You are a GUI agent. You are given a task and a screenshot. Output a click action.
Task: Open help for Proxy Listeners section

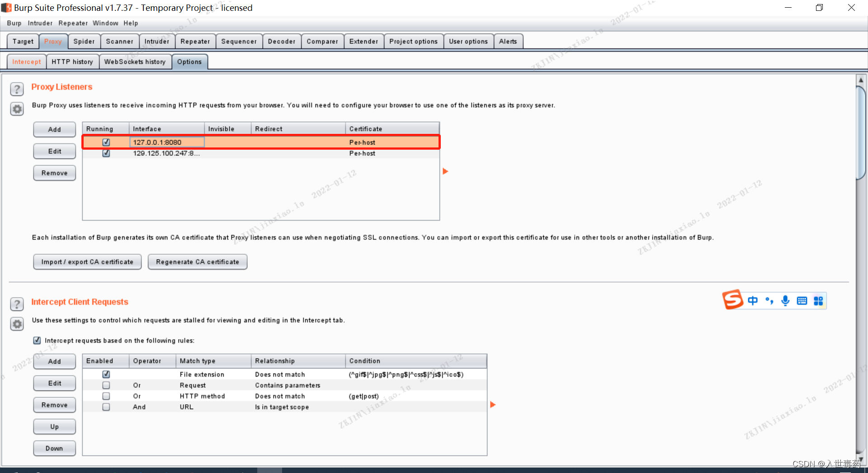(x=17, y=89)
